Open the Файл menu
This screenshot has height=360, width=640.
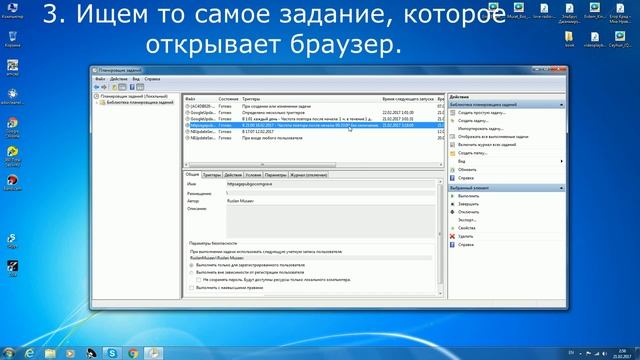[100, 79]
